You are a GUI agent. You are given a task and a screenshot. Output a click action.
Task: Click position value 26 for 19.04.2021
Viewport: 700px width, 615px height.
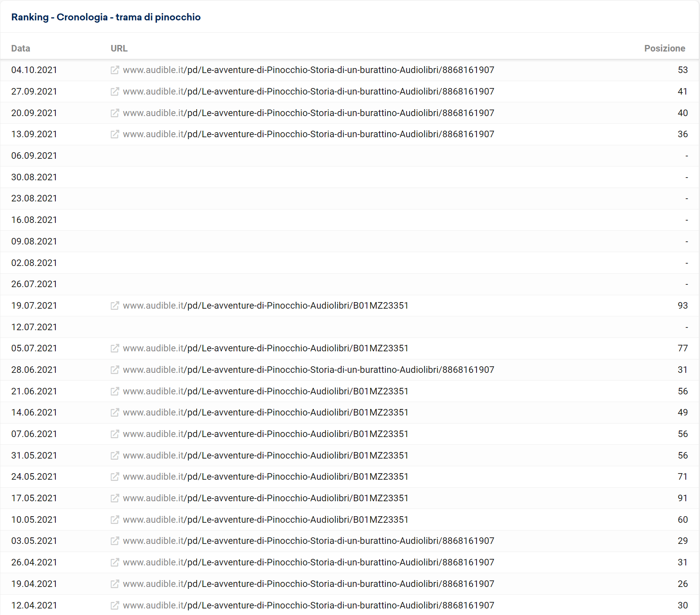point(683,584)
